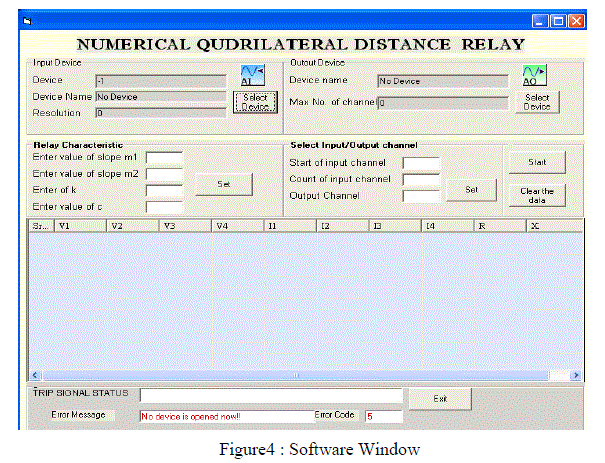Viewport: 605px width, 463px height.
Task: Select Count of input channel field
Action: pyautogui.click(x=421, y=180)
